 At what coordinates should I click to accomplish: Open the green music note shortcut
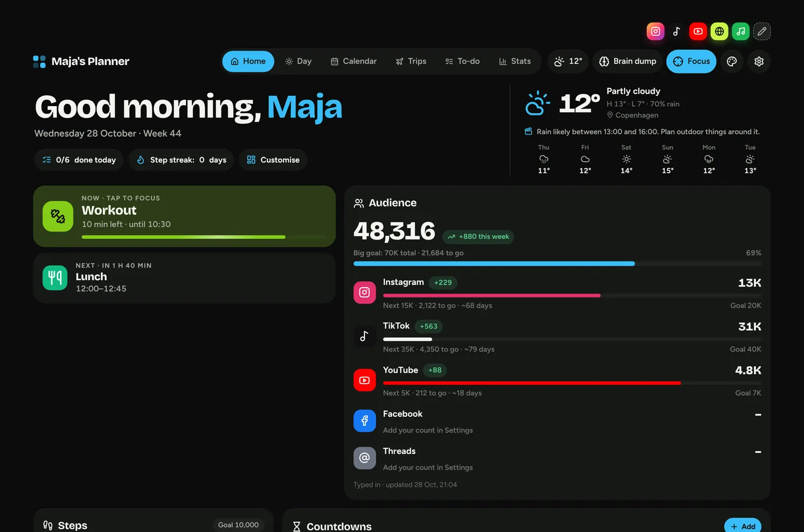[x=741, y=31]
